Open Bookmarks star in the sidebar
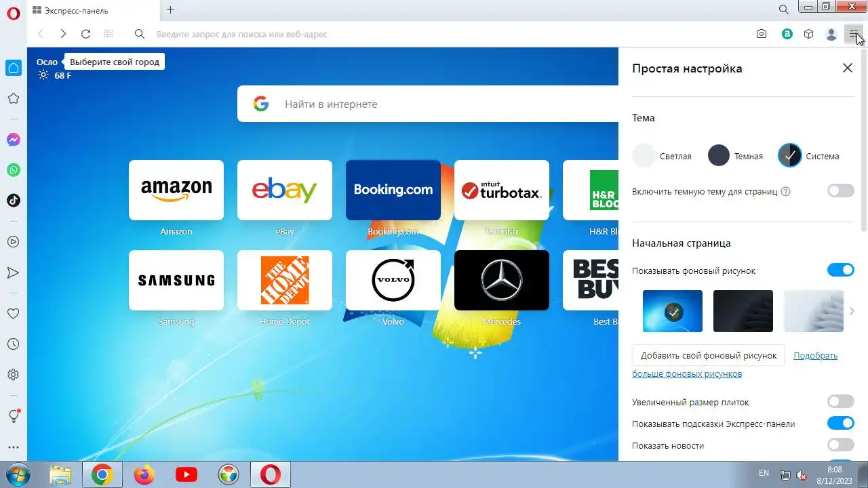Viewport: 868px width, 488px height. tap(13, 98)
